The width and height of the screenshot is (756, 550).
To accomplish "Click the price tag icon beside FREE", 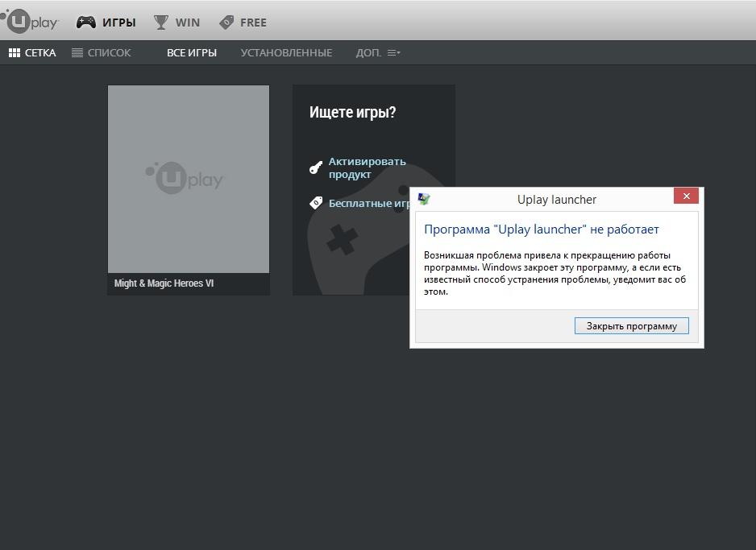I will click(x=226, y=23).
